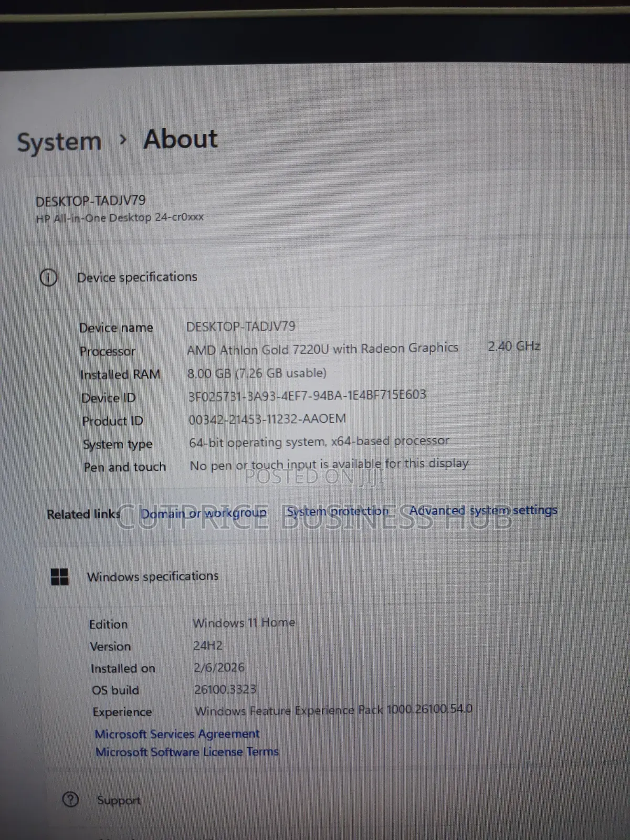Viewport: 630px width, 840px height.
Task: Click the Support question mark icon
Action: pyautogui.click(x=70, y=800)
